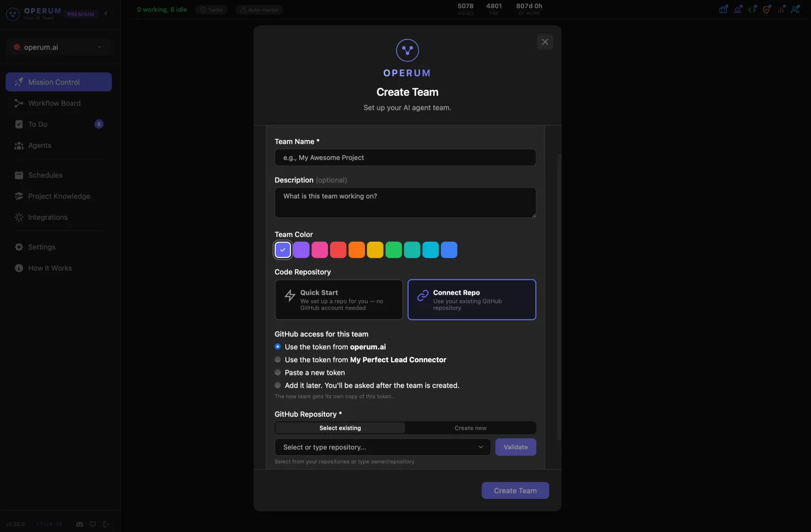The image size is (811, 532).
Task: Toggle the Turbo mode button
Action: [211, 10]
